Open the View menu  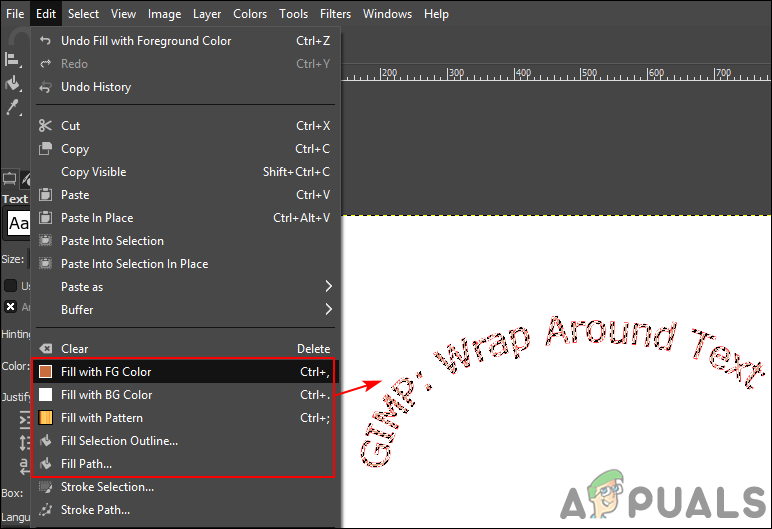tap(123, 14)
